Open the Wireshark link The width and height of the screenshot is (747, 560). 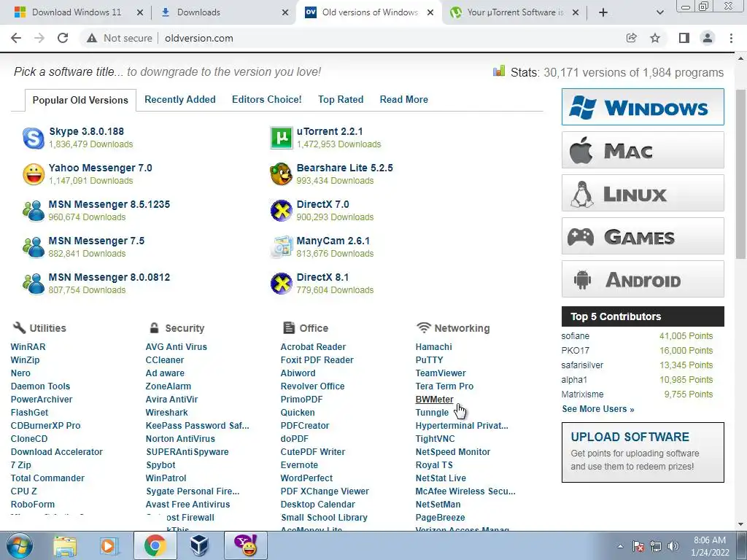(167, 413)
